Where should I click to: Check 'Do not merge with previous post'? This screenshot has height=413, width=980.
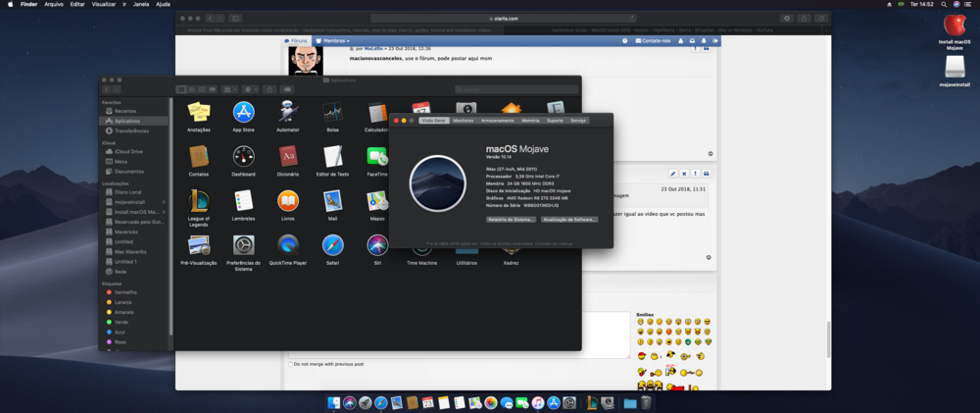290,364
